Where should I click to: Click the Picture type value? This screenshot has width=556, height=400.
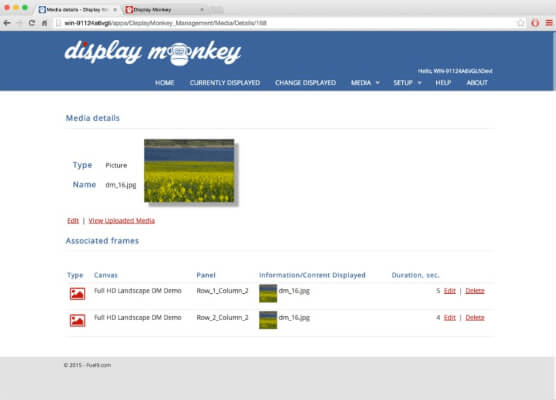[x=116, y=165]
